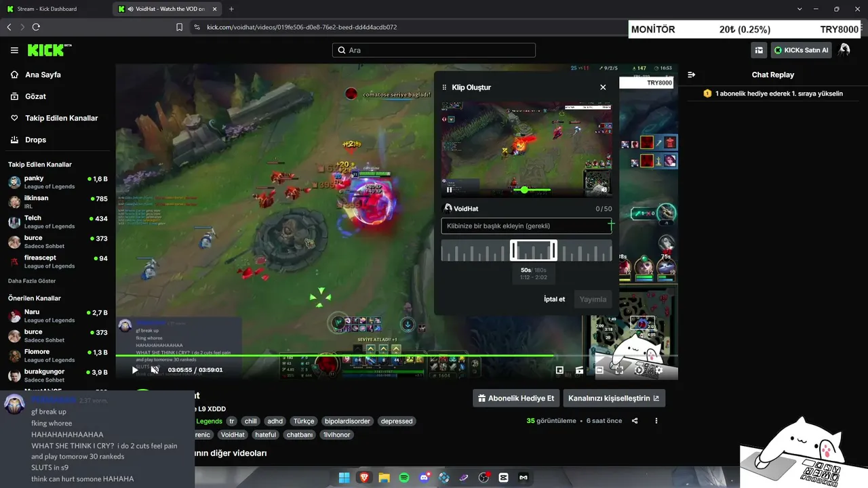Screen dimensions: 868x488
Task: Open a new browser tab
Action: [x=231, y=9]
